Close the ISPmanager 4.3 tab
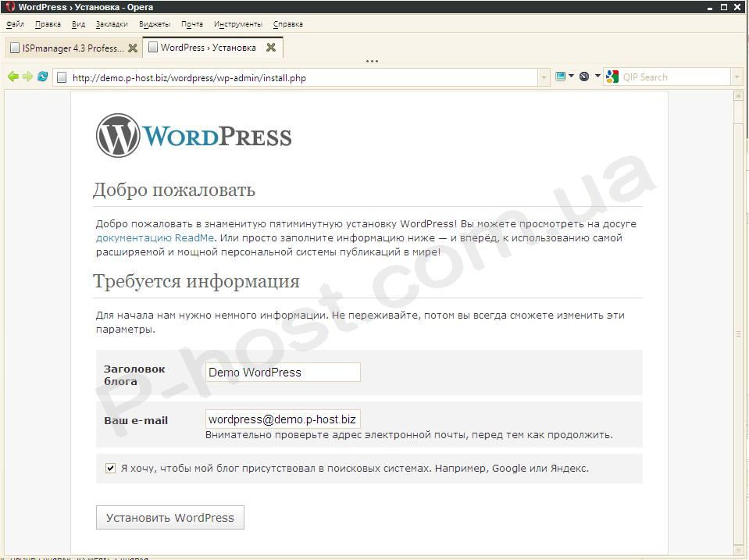This screenshot has width=749, height=560. (133, 48)
